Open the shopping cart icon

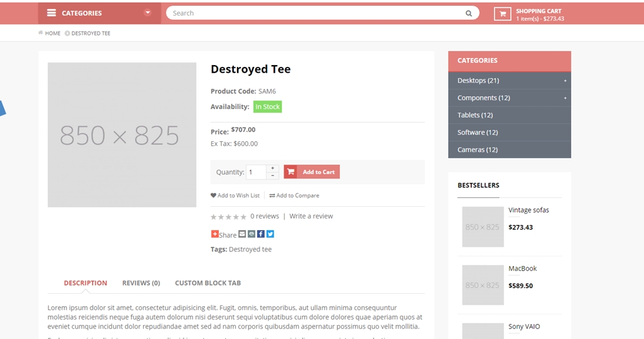click(x=502, y=14)
